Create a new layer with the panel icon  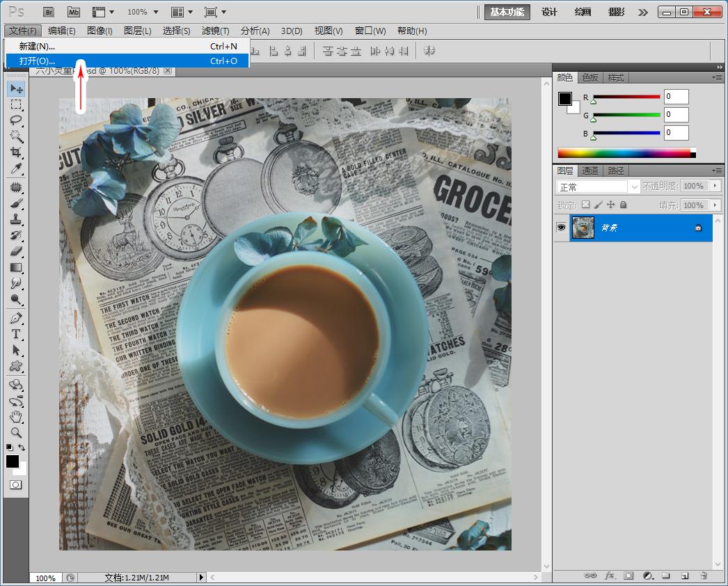[685, 576]
